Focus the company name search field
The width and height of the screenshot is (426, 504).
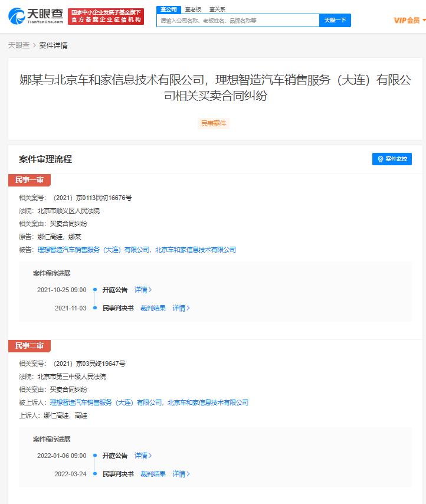click(x=238, y=21)
